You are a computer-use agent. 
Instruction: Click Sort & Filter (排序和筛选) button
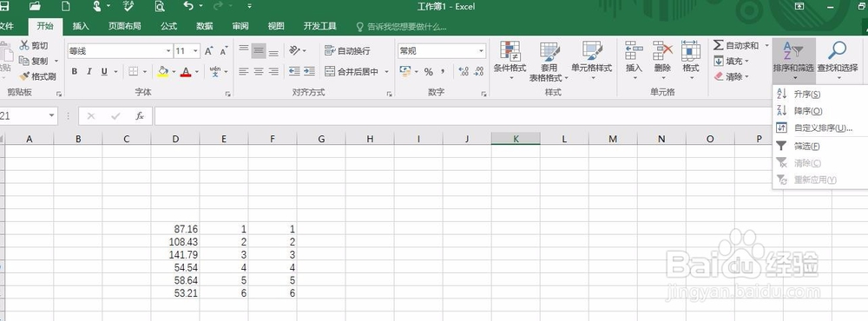click(x=793, y=61)
